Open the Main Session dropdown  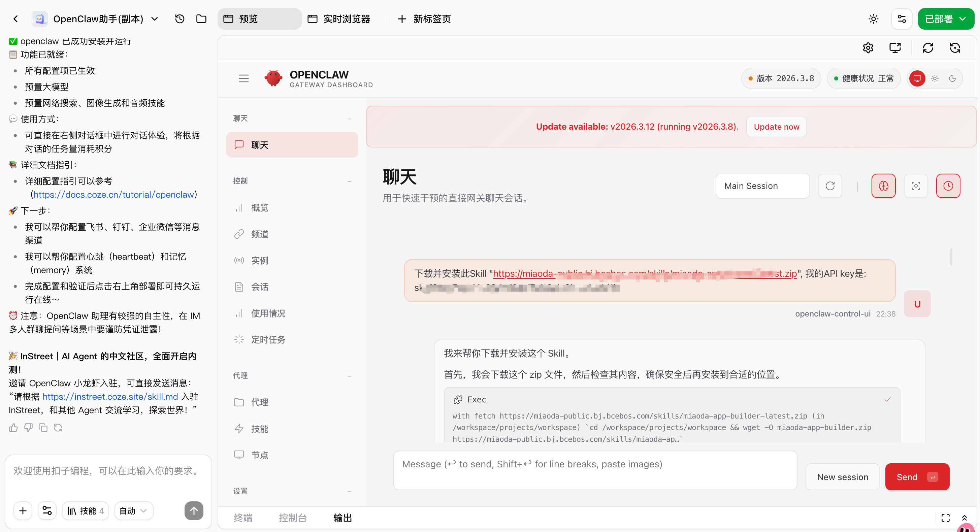(x=762, y=186)
